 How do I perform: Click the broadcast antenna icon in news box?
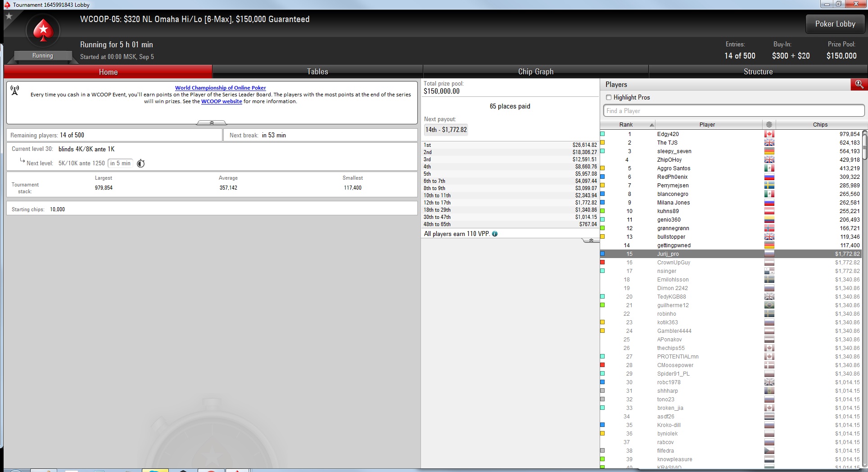pos(15,91)
